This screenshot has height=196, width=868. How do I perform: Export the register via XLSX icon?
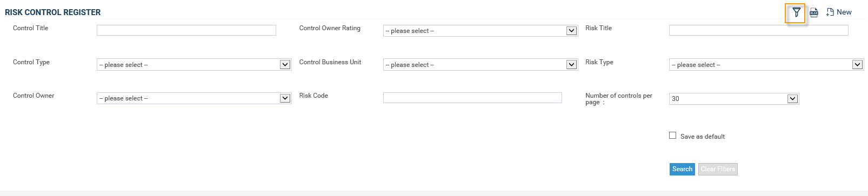click(814, 12)
